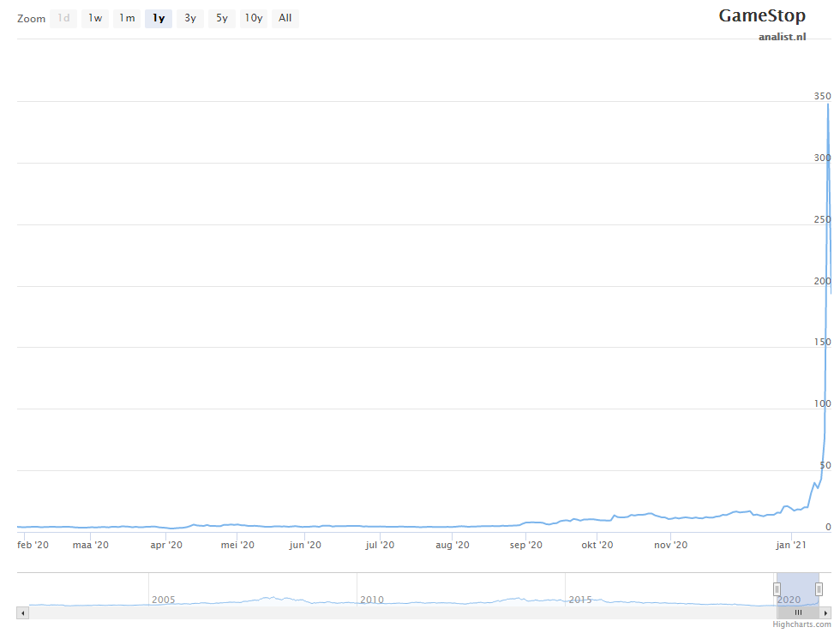The height and width of the screenshot is (633, 840).
Task: Click the jun '20 axis label
Action: coord(305,545)
